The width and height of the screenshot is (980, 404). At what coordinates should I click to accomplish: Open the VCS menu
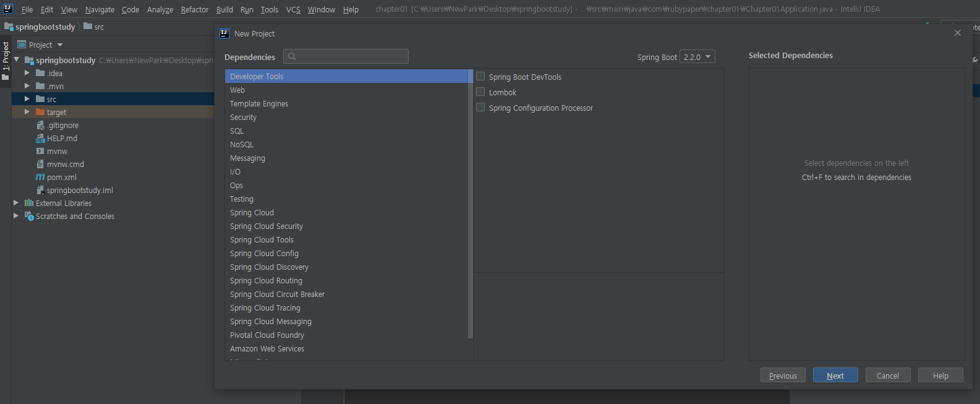click(x=293, y=9)
